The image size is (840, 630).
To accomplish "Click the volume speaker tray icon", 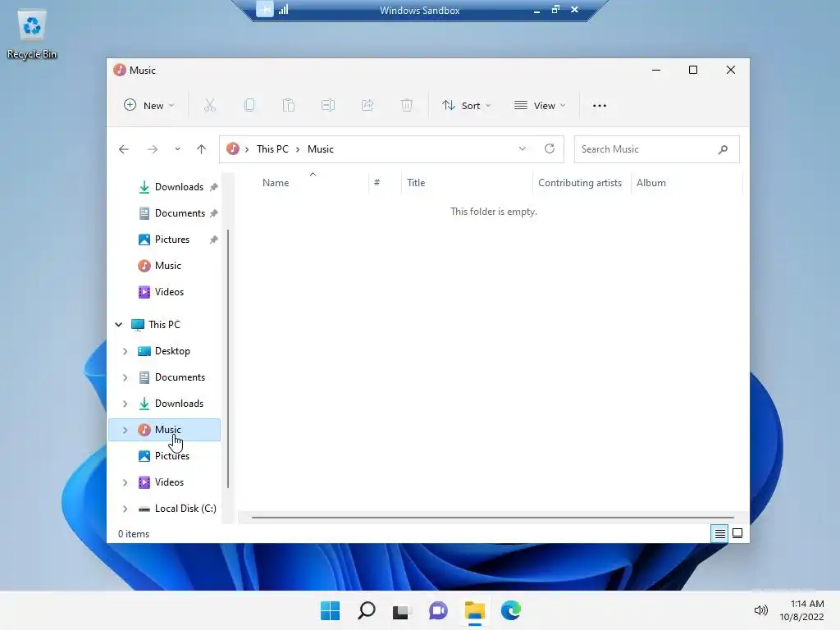I will (760, 610).
